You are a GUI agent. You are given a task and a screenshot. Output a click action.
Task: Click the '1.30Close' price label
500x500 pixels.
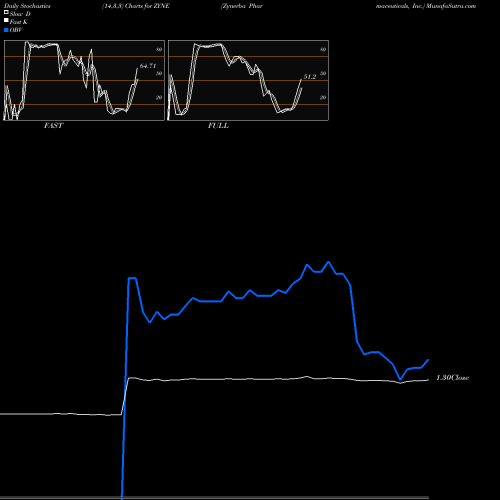pyautogui.click(x=453, y=378)
